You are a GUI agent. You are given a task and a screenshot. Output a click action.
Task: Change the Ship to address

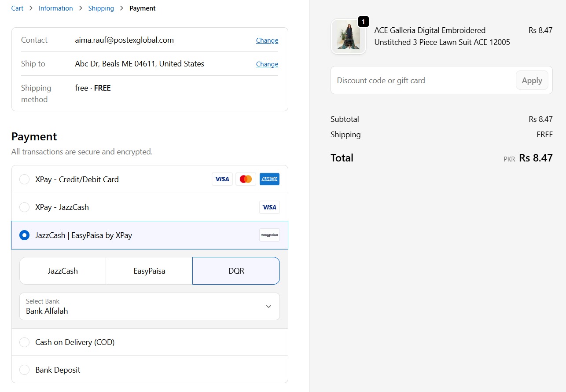click(267, 64)
